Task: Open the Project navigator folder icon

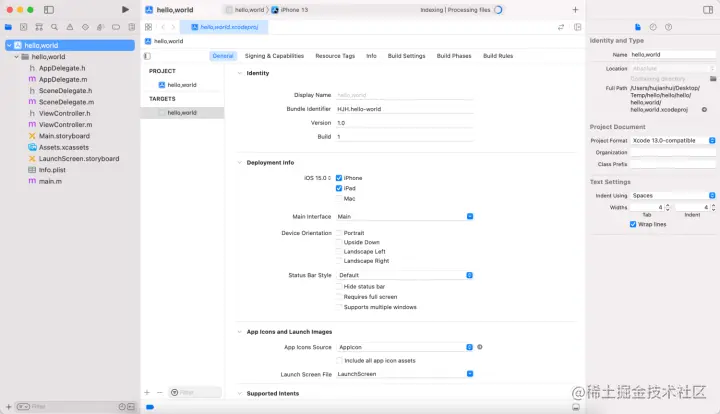Action: click(x=8, y=27)
